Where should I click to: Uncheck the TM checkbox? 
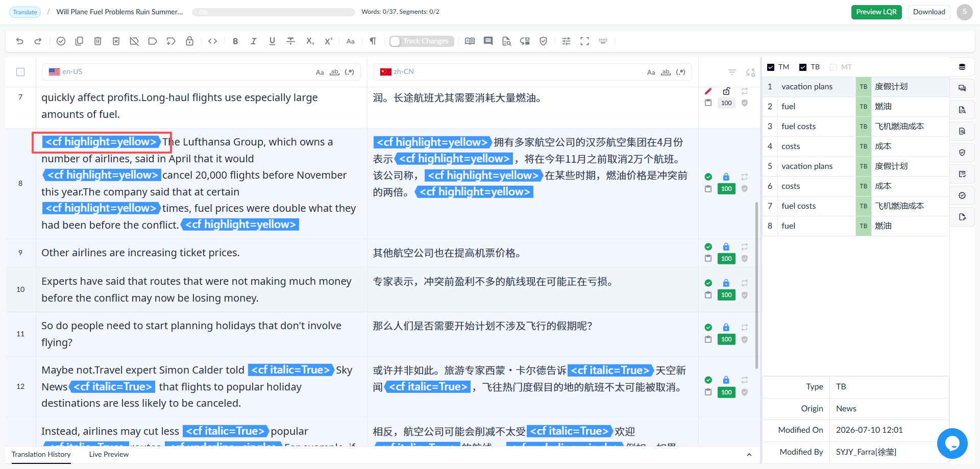tap(771, 67)
